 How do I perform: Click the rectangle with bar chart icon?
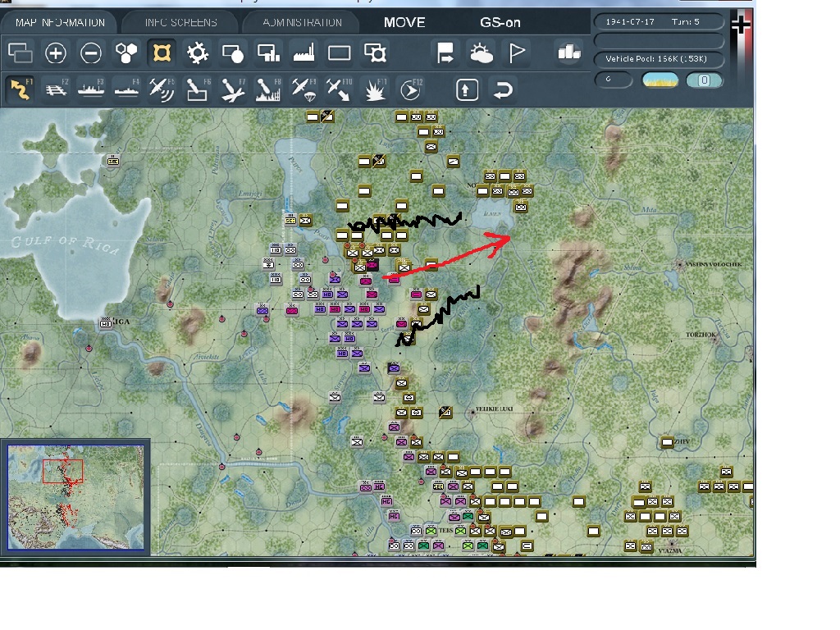[x=268, y=53]
